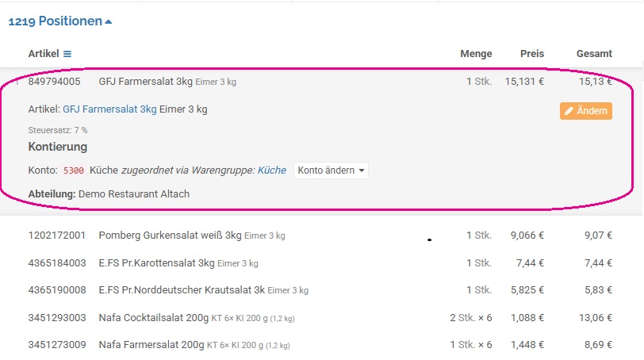Follow the Küche Warengruppe link

click(272, 170)
